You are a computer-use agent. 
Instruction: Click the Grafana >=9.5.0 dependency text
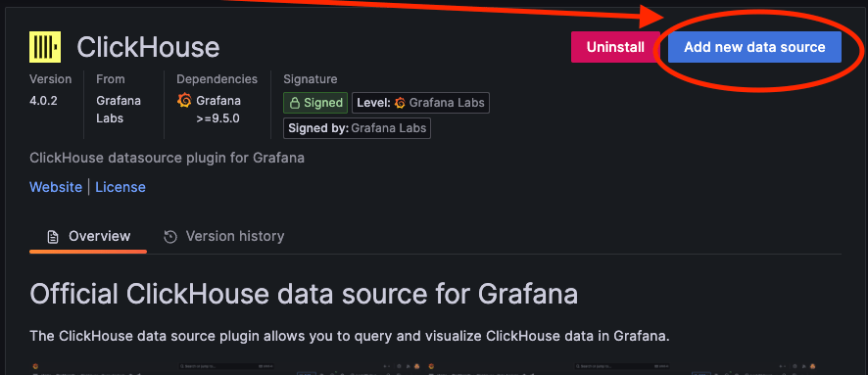coord(218,110)
